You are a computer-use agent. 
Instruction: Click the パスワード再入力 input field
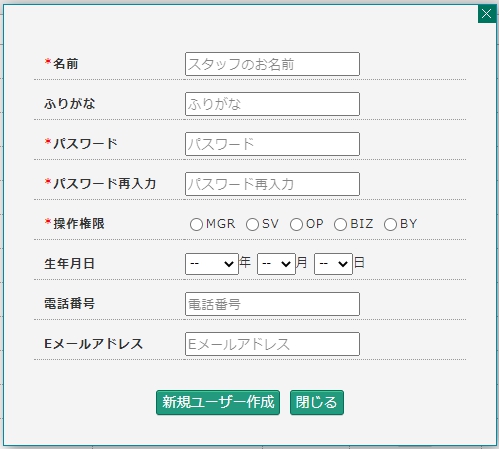coord(272,184)
